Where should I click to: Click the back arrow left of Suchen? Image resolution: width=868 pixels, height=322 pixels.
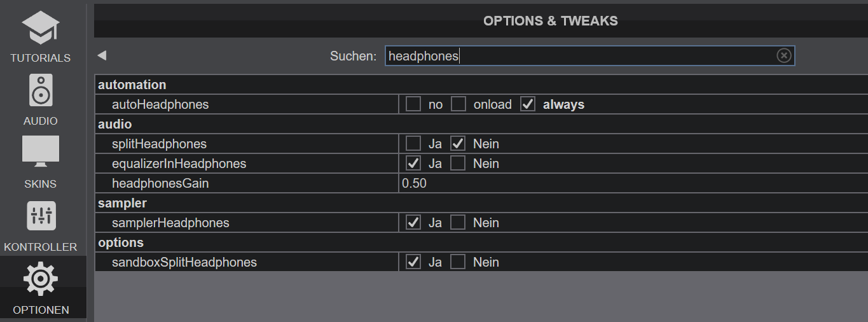[x=102, y=56]
